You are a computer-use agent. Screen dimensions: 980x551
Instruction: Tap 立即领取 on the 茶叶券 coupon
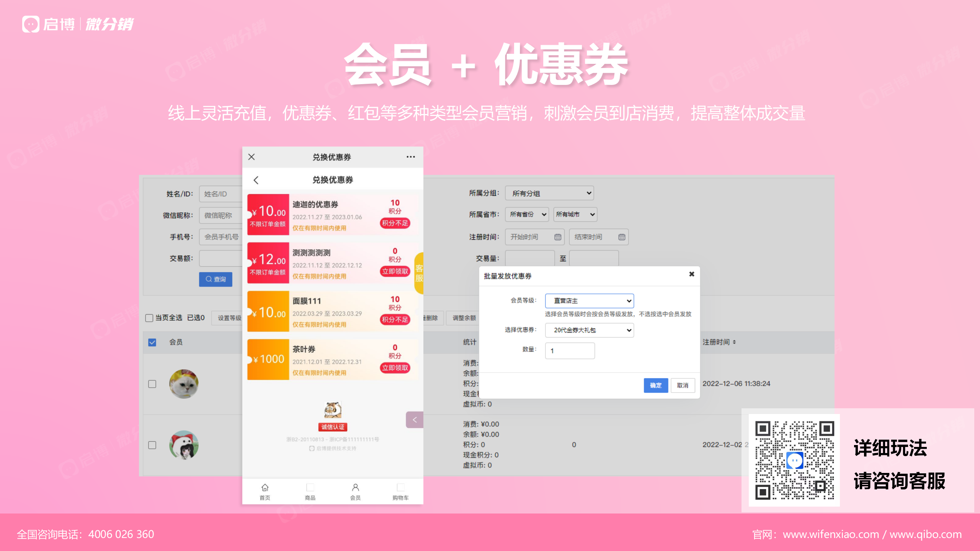pyautogui.click(x=395, y=368)
